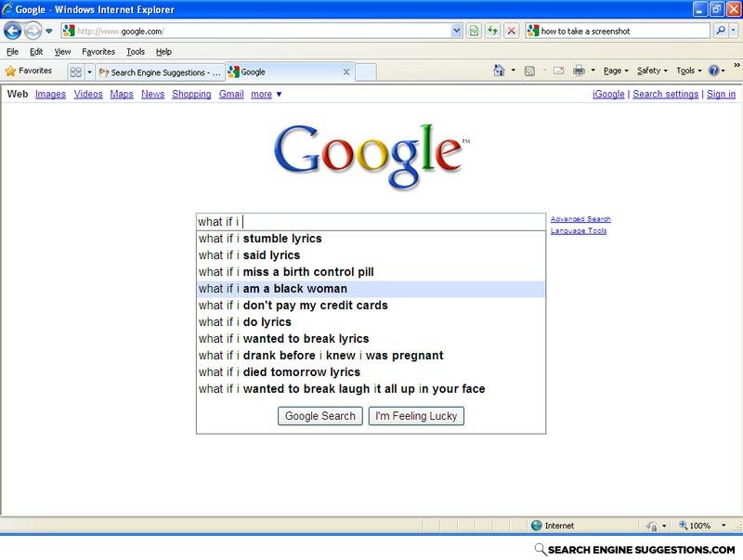Click the Read Mail icon
The height and width of the screenshot is (560, 743).
pos(559,72)
